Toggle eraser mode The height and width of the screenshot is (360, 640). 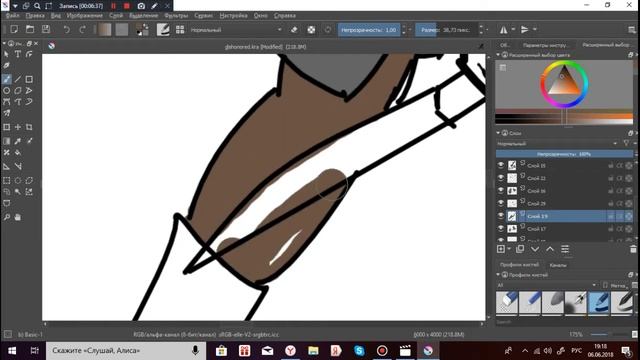click(294, 29)
